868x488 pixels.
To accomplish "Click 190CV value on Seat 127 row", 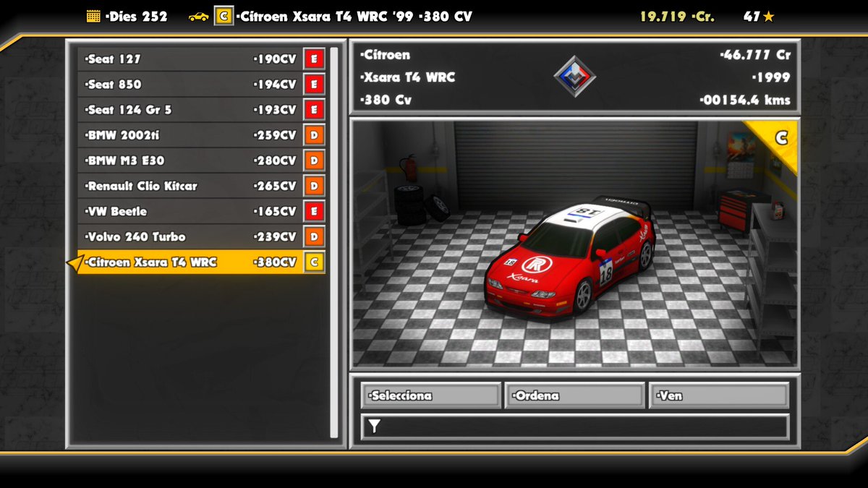I will click(x=275, y=59).
